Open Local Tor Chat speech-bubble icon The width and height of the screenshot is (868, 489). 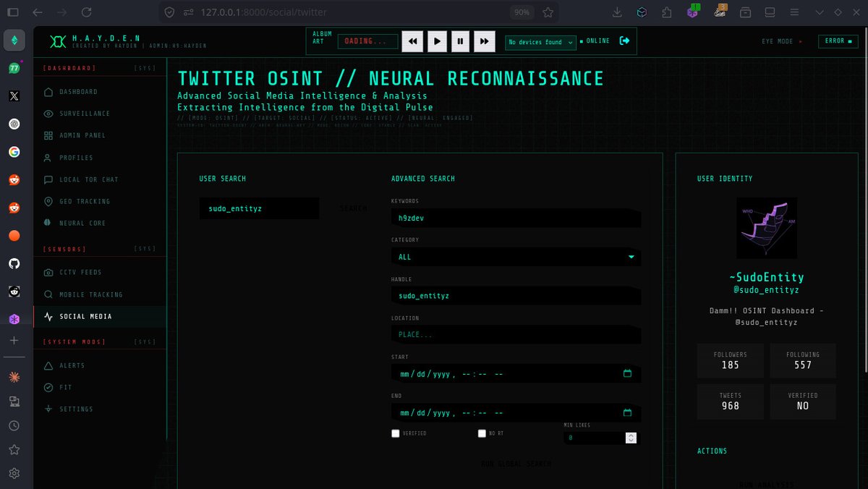pyautogui.click(x=48, y=179)
